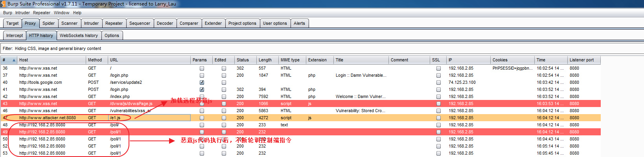Toggle Edited checkbox for /index.php row
This screenshot has height=157, width=644.
[x=224, y=97]
